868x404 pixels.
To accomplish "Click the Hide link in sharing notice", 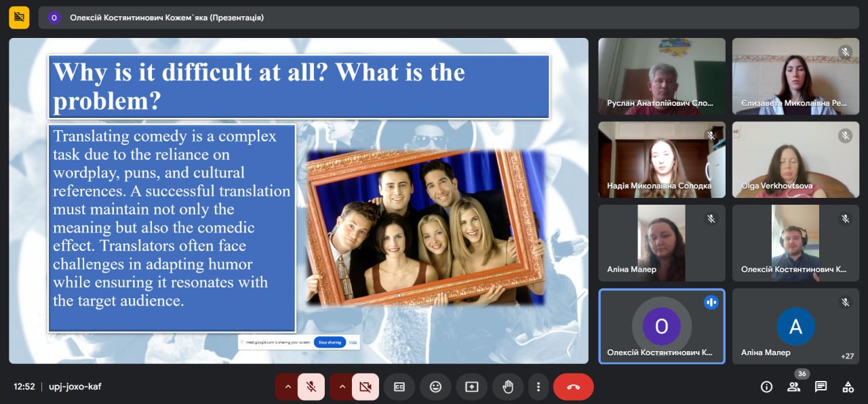I will pyautogui.click(x=353, y=342).
